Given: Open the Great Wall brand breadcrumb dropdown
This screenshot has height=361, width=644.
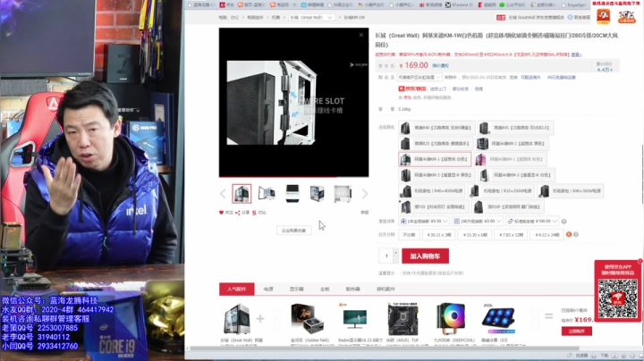Looking at the screenshot, I should [311, 17].
